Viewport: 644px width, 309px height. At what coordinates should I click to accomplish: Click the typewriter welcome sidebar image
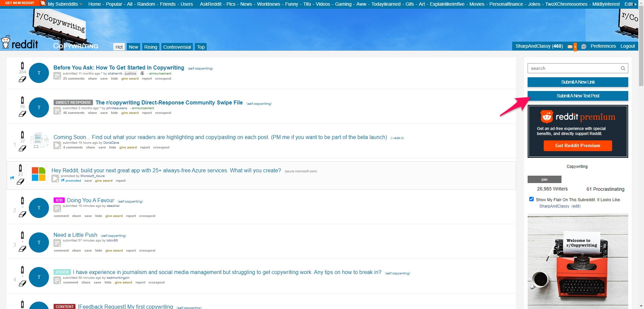(x=578, y=261)
